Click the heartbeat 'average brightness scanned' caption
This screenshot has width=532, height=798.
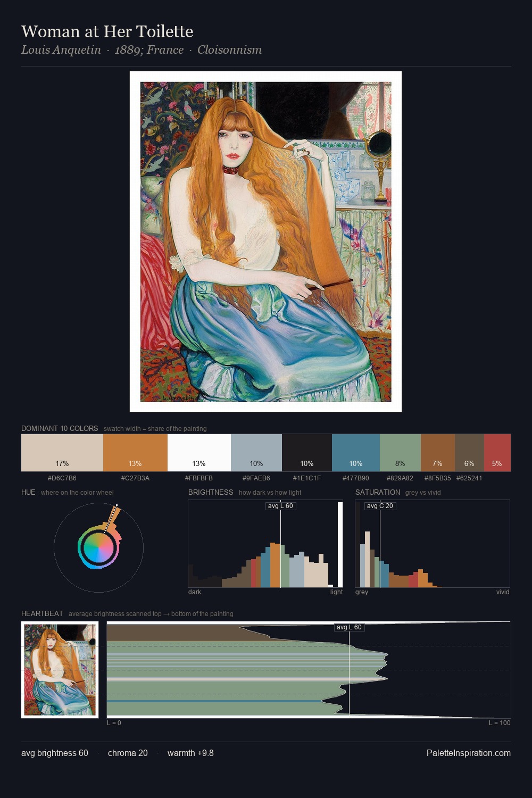point(151,613)
